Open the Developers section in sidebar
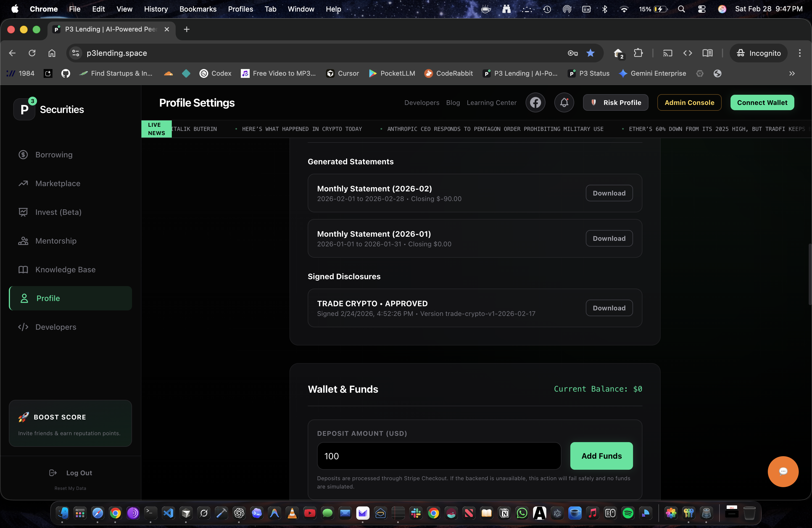Viewport: 812px width, 528px height. [56, 326]
